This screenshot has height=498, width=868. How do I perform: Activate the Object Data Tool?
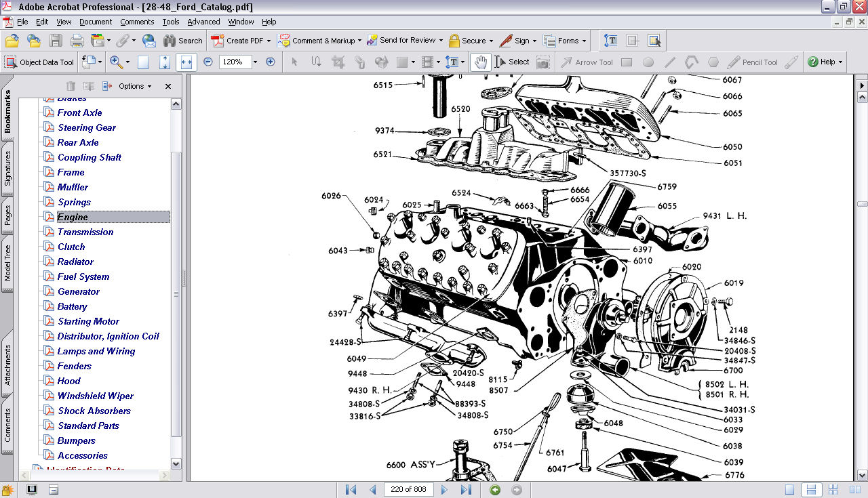coord(39,62)
